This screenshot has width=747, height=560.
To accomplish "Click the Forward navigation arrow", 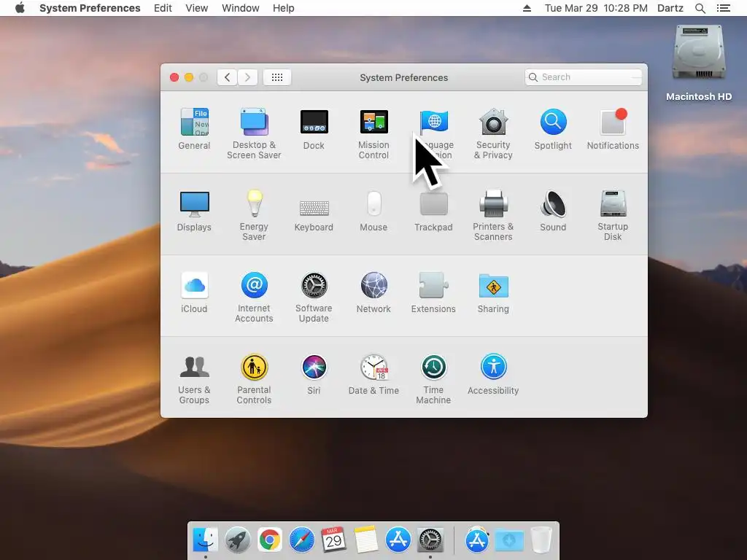I will pos(248,77).
